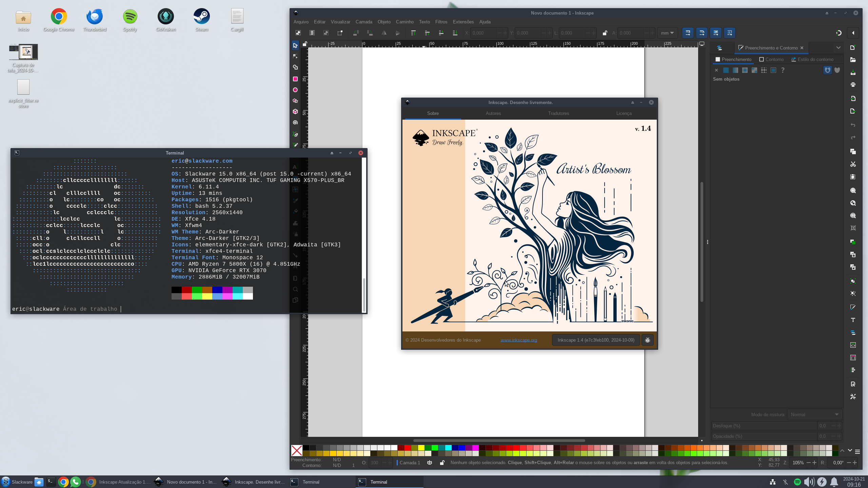Collapse toolbar with left triangle arrow
The image size is (868, 488).
[853, 33]
